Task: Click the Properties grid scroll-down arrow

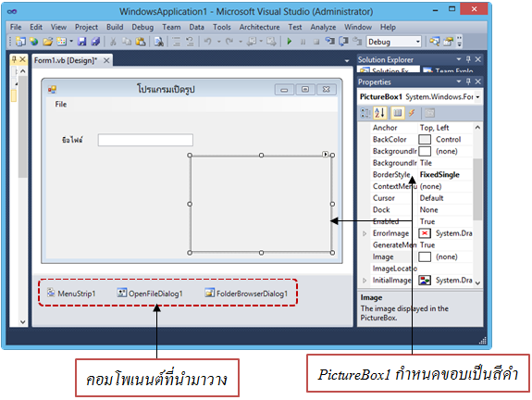Action: pos(477,282)
